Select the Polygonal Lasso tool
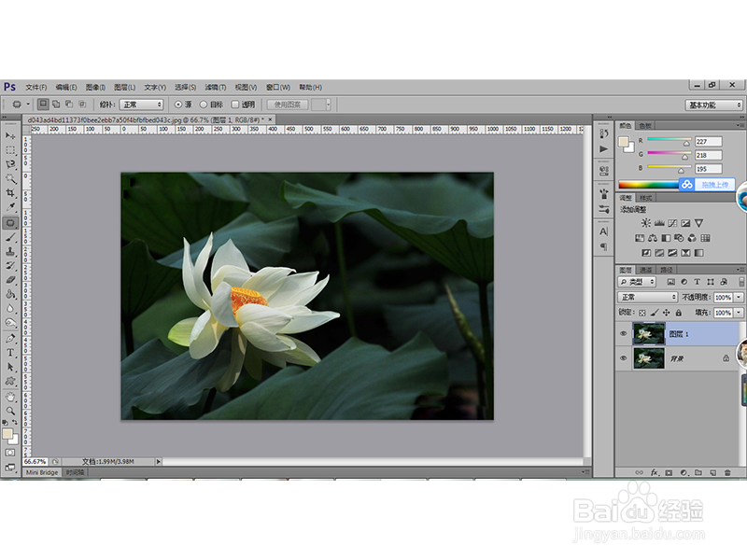This screenshot has height=560, width=747. pos(10,165)
